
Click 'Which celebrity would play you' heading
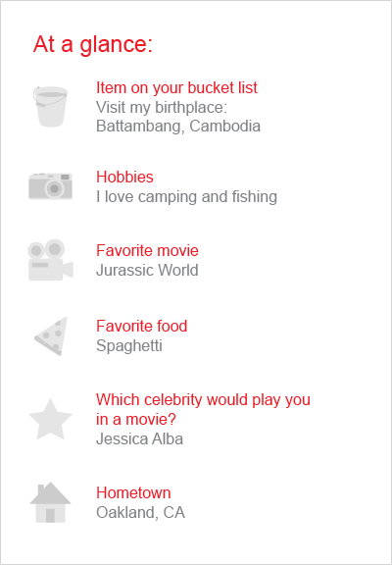click(203, 399)
